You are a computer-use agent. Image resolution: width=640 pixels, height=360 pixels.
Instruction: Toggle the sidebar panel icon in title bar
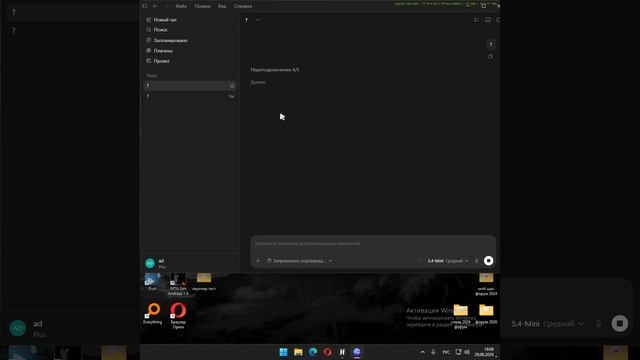(x=145, y=6)
